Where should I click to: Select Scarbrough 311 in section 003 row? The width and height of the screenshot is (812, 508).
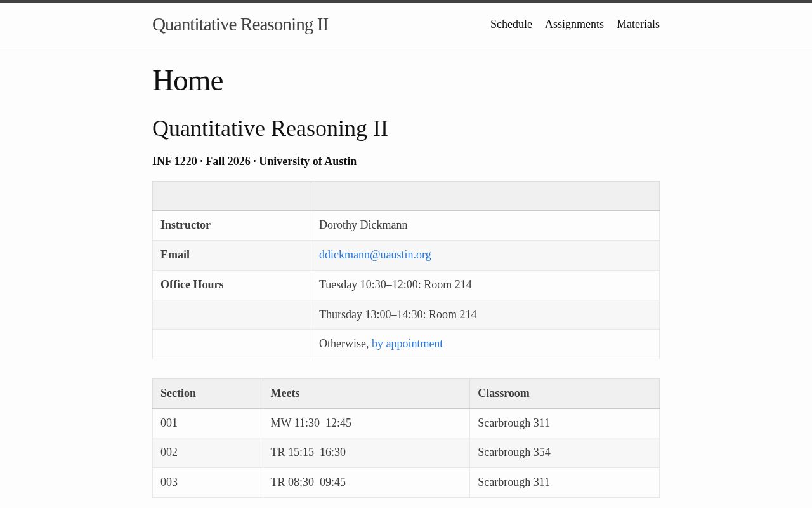click(x=565, y=483)
